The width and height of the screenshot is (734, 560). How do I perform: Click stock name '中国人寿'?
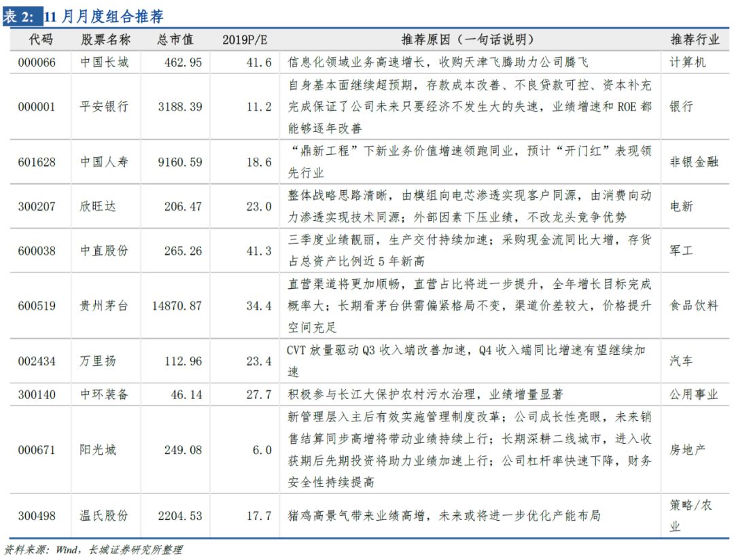(x=104, y=162)
